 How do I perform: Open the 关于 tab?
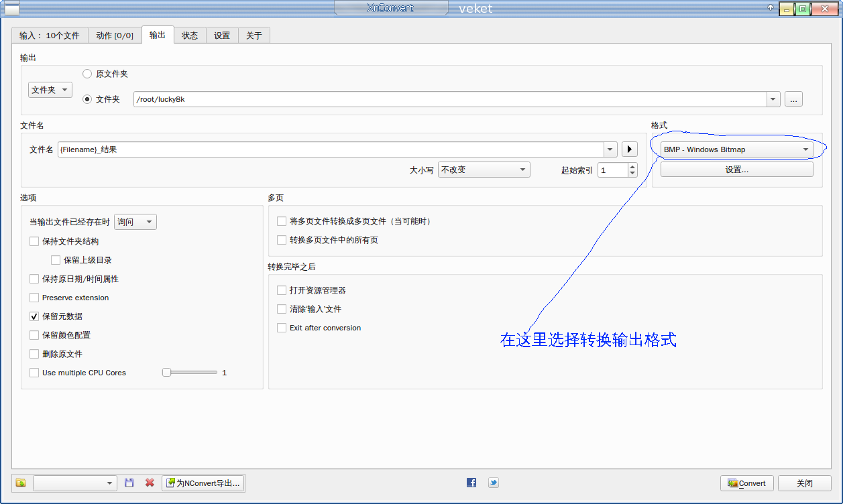(254, 36)
